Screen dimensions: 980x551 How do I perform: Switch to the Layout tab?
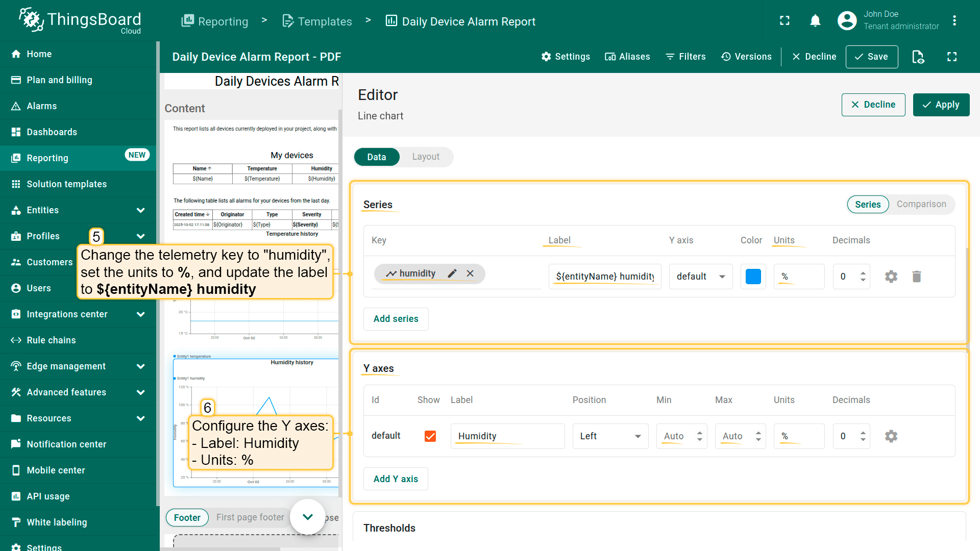(425, 157)
